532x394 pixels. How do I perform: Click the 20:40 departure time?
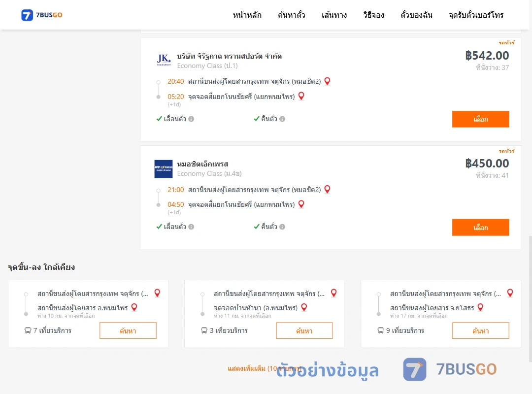click(x=176, y=81)
